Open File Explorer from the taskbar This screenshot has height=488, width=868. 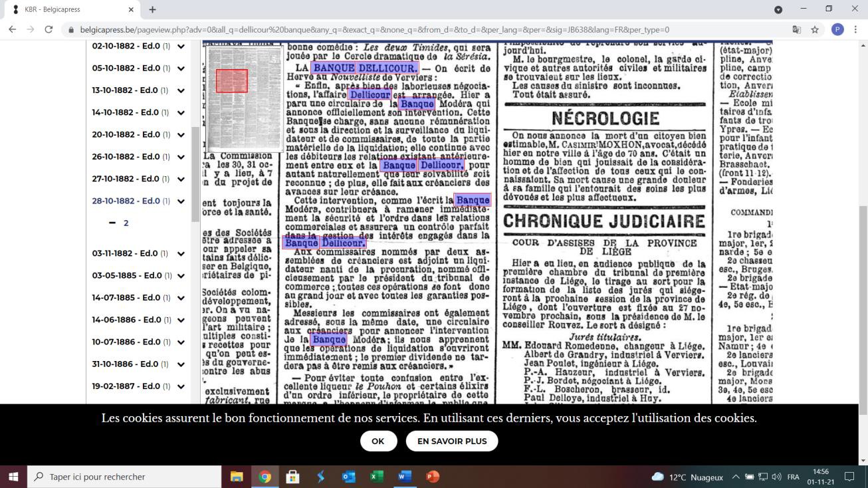pyautogui.click(x=237, y=477)
